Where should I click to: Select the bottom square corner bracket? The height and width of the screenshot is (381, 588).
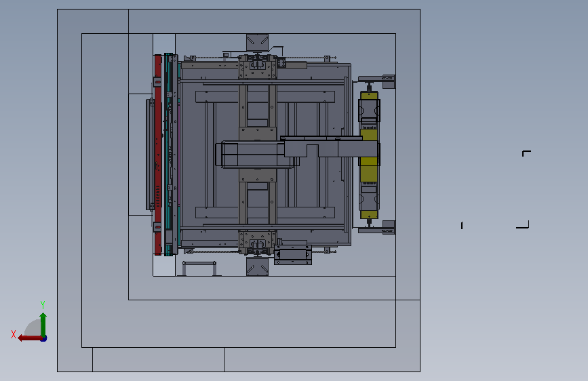pyautogui.click(x=257, y=266)
